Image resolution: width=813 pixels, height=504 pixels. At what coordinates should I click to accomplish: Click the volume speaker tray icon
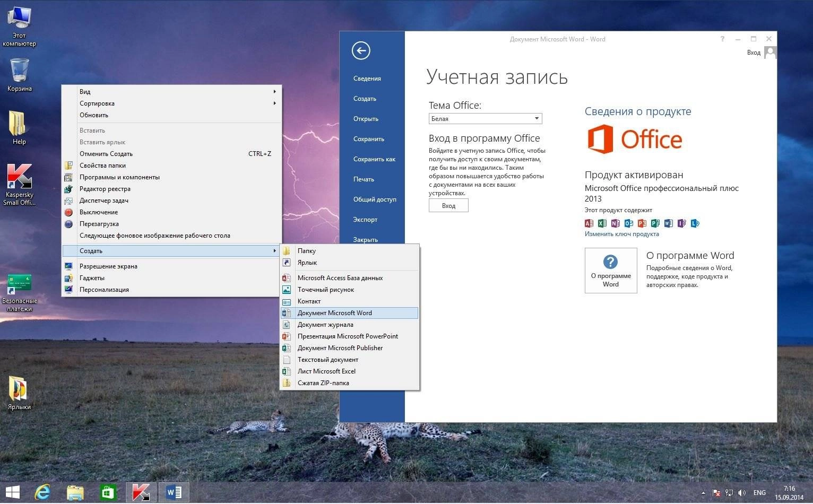(x=742, y=493)
